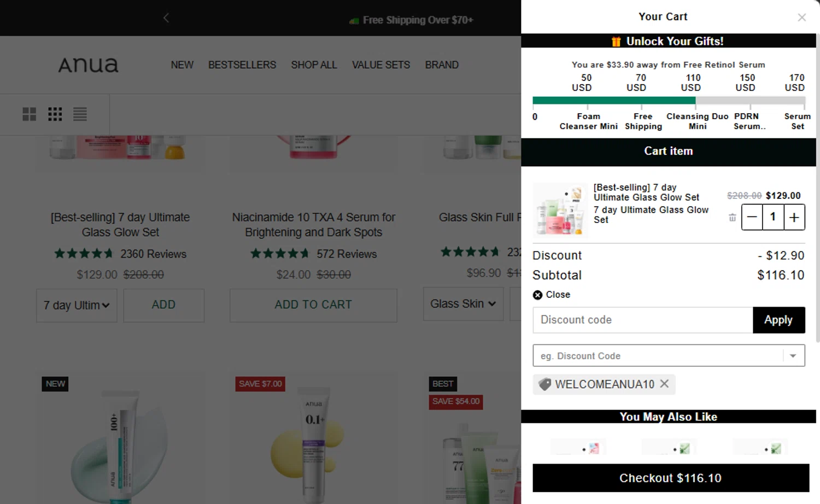Click ADD TO CART for Niacinamide serum
The image size is (820, 504).
pyautogui.click(x=313, y=305)
